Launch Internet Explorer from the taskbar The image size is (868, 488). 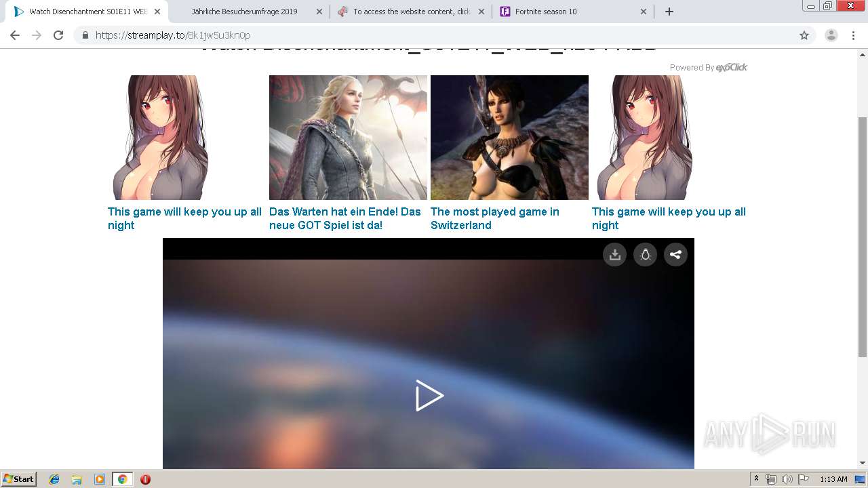[x=54, y=479]
